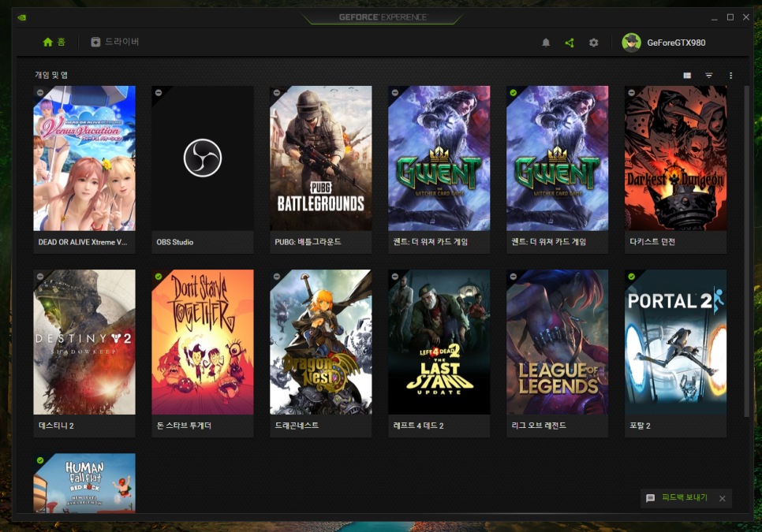Click the green check badge on second Gwent
Image resolution: width=762 pixels, height=532 pixels.
514,92
